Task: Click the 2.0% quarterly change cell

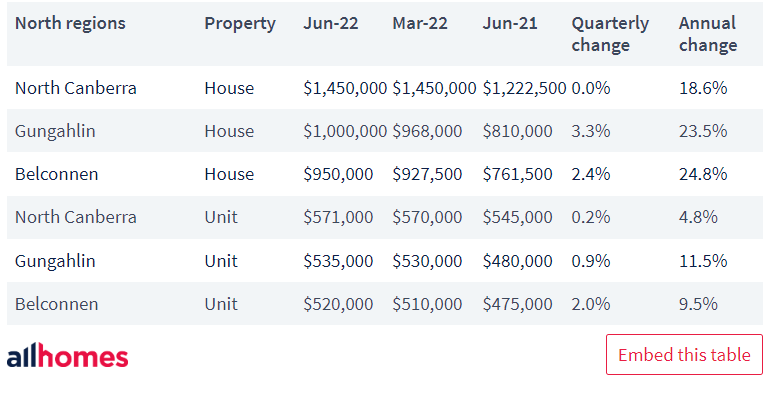Action: (591, 304)
